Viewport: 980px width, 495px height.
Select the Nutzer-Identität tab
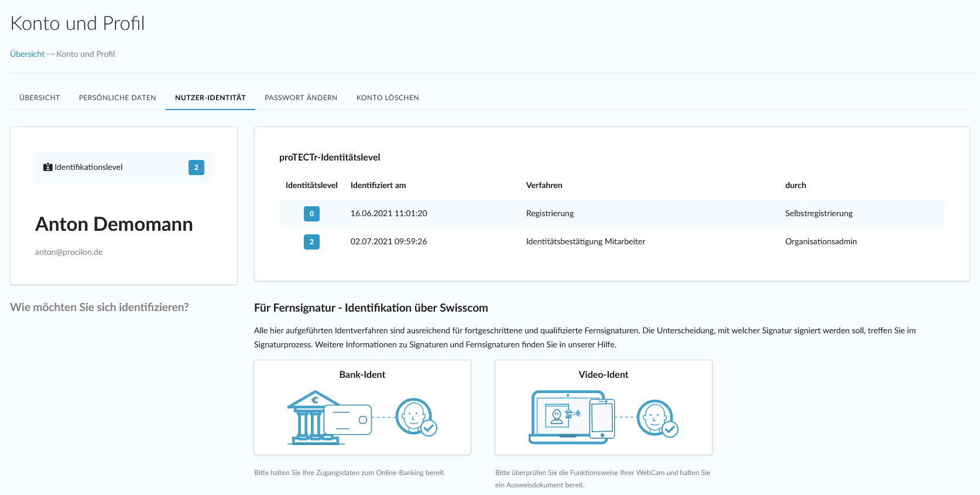tap(210, 98)
